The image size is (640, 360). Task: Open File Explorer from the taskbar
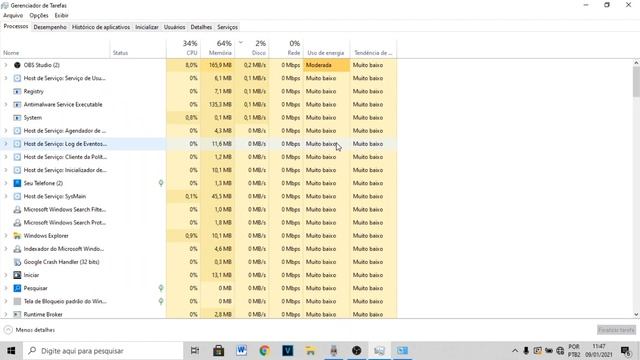tap(310, 351)
